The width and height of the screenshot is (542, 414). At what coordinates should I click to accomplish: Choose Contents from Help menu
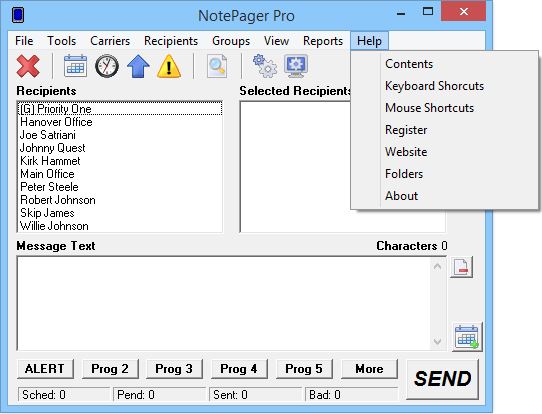point(445,64)
